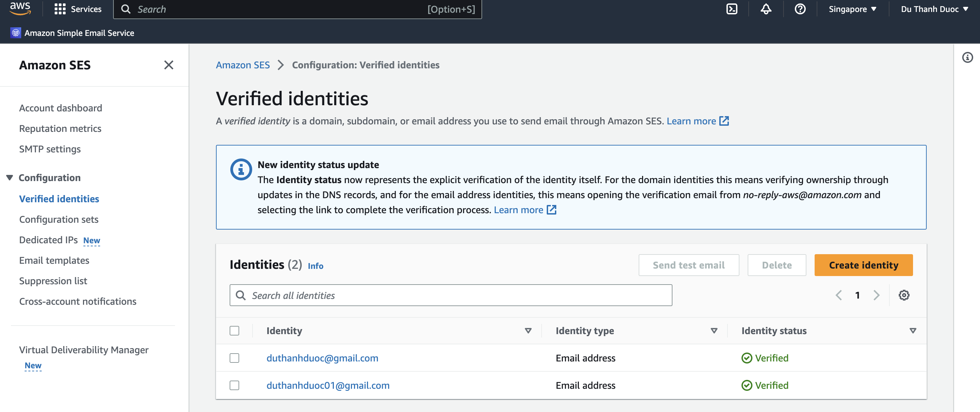Click the Create identity button
Screen dimensions: 980x412
tap(863, 265)
